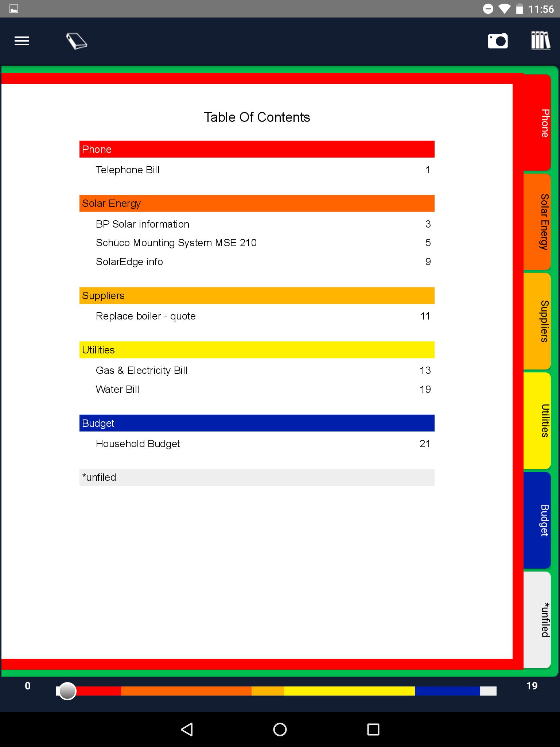Viewport: 560px width, 747px height.
Task: Open Schüco Mounting System MSE 210 entry
Action: click(176, 243)
